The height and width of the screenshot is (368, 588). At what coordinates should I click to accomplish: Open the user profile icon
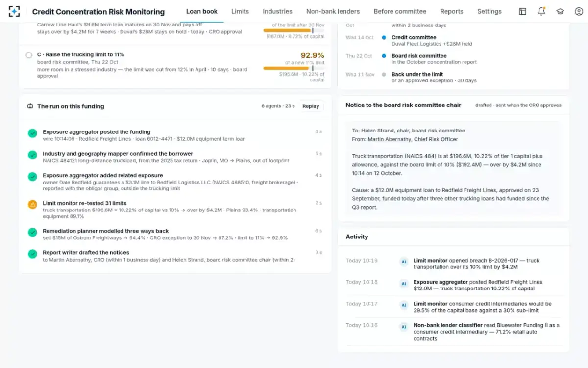[x=579, y=11]
